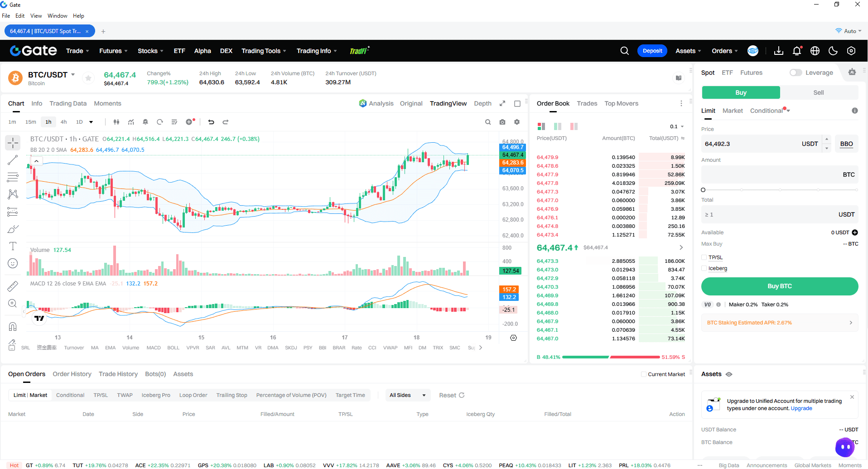The width and height of the screenshot is (868, 469).
Task: Open the emoji sticker tool
Action: (x=13, y=263)
